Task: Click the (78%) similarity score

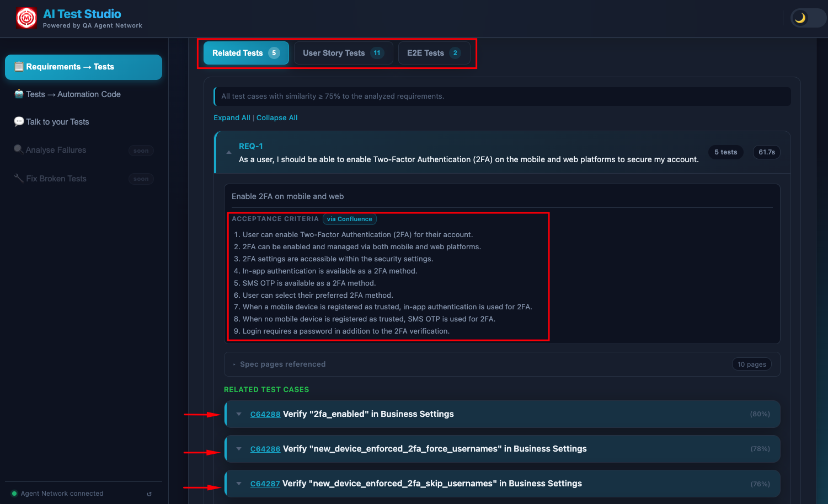Action: [x=760, y=449]
